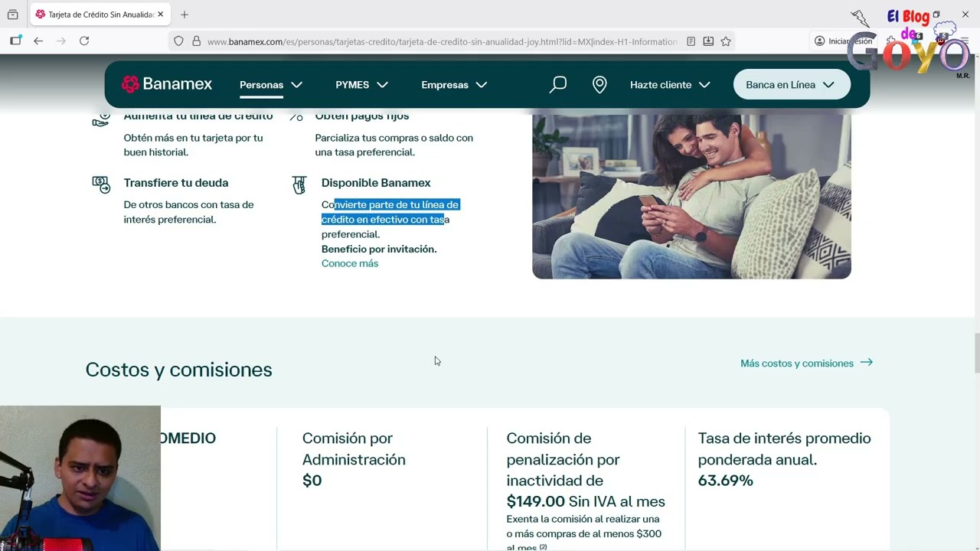Go forward to the next page
Viewport: 980px width, 551px height.
point(61,41)
